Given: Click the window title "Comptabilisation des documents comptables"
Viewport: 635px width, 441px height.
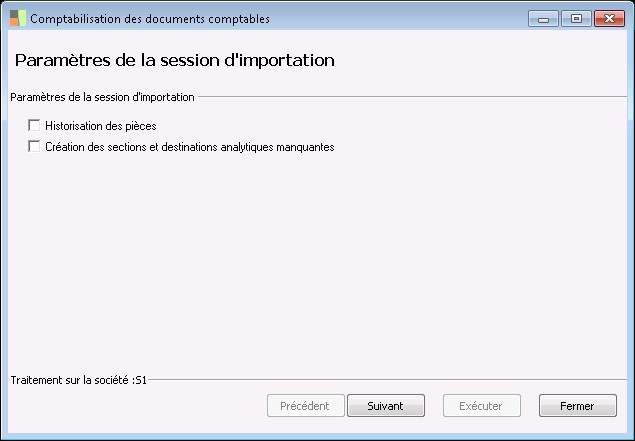Looking at the screenshot, I should pyautogui.click(x=150, y=18).
